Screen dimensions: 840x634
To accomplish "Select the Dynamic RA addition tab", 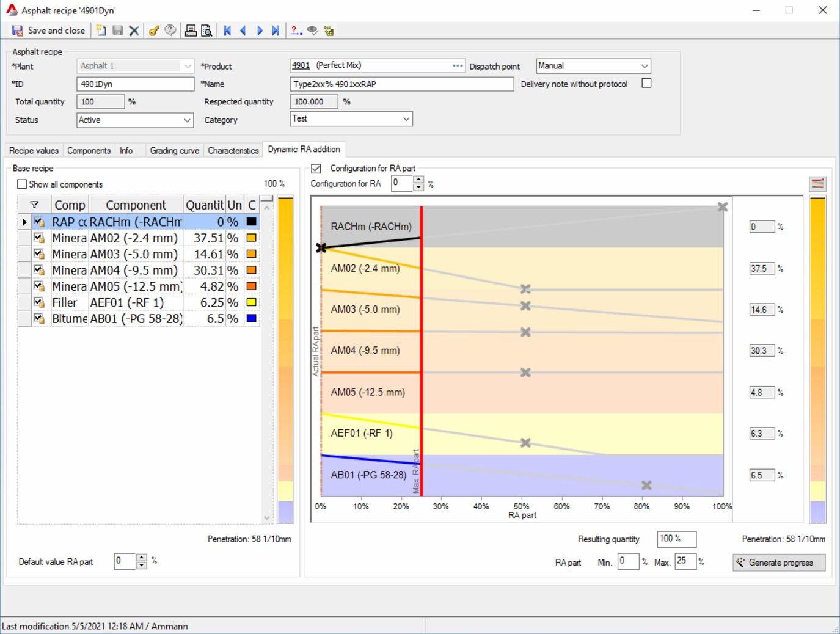I will point(304,150).
